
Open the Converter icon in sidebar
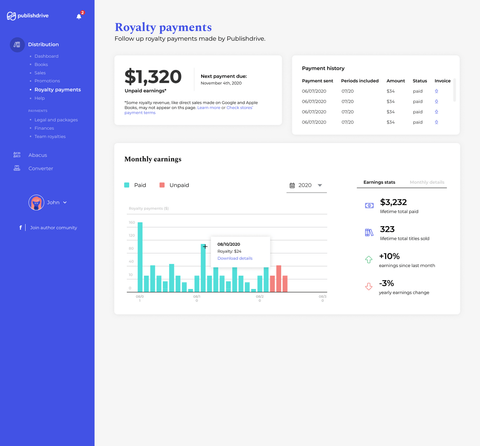[x=17, y=168]
